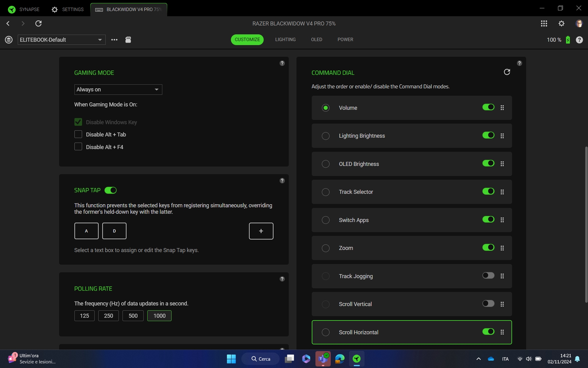
Task: Open the ELITEBOOK-Default profile dropdown
Action: [61, 40]
